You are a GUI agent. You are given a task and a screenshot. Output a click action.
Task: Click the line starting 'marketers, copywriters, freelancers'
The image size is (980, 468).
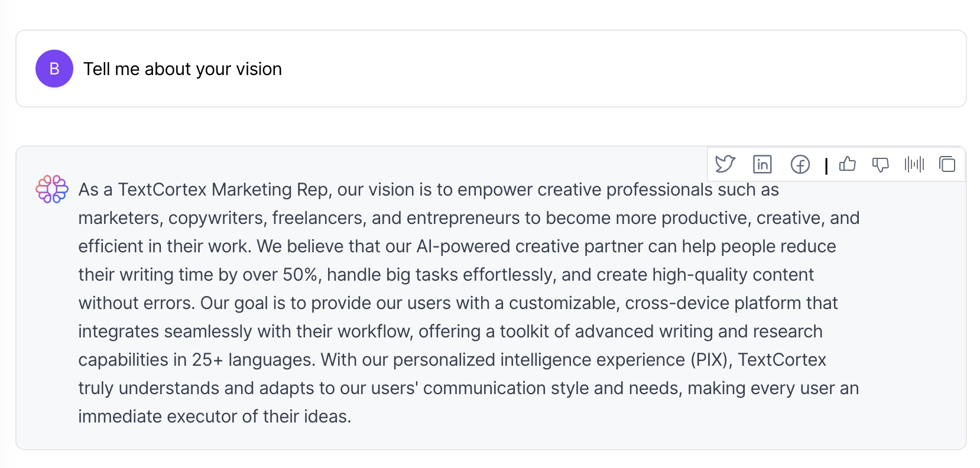[469, 218]
